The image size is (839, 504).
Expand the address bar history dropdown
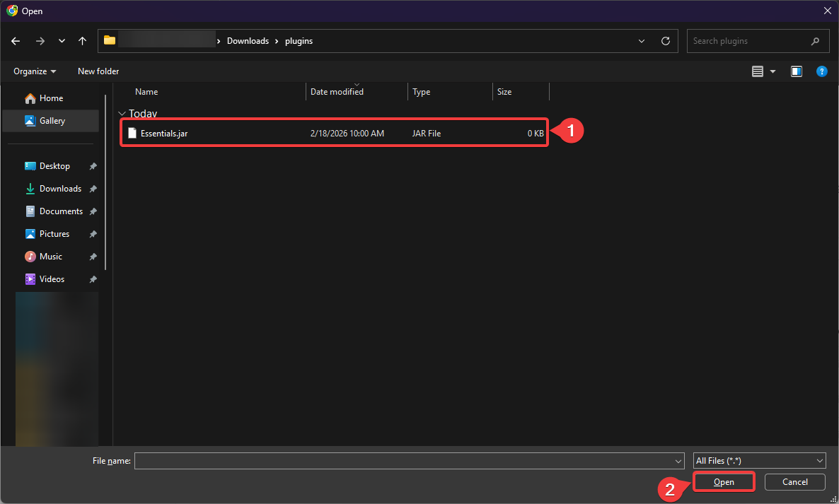click(x=642, y=41)
